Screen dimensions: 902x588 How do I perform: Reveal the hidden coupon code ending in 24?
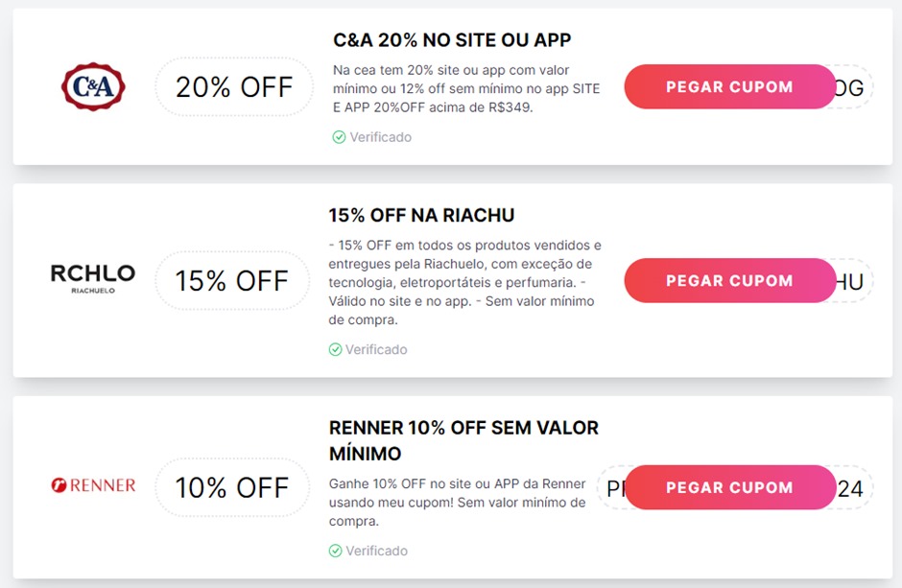pyautogui.click(x=730, y=487)
